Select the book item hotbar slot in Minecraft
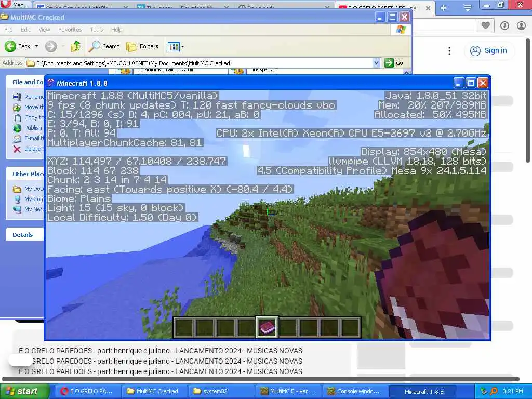 267,328
